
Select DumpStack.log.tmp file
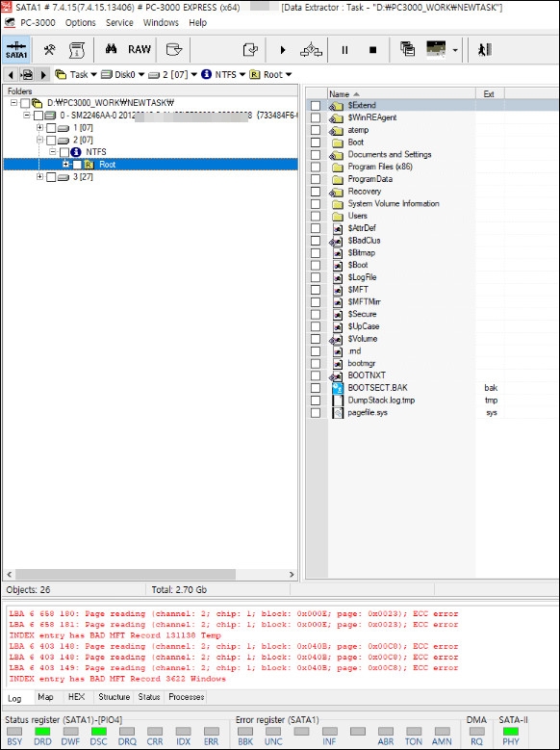(381, 401)
